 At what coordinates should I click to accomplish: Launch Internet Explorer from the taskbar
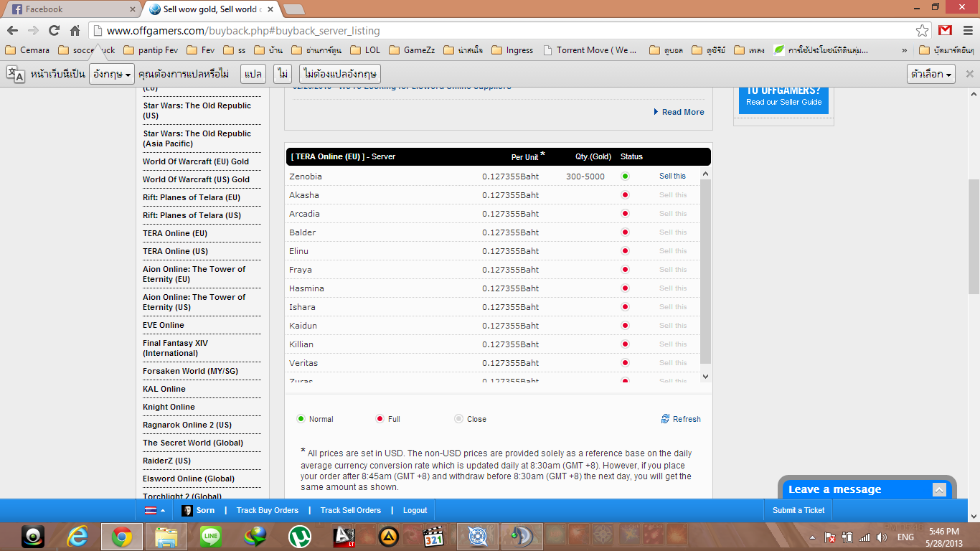coord(77,536)
